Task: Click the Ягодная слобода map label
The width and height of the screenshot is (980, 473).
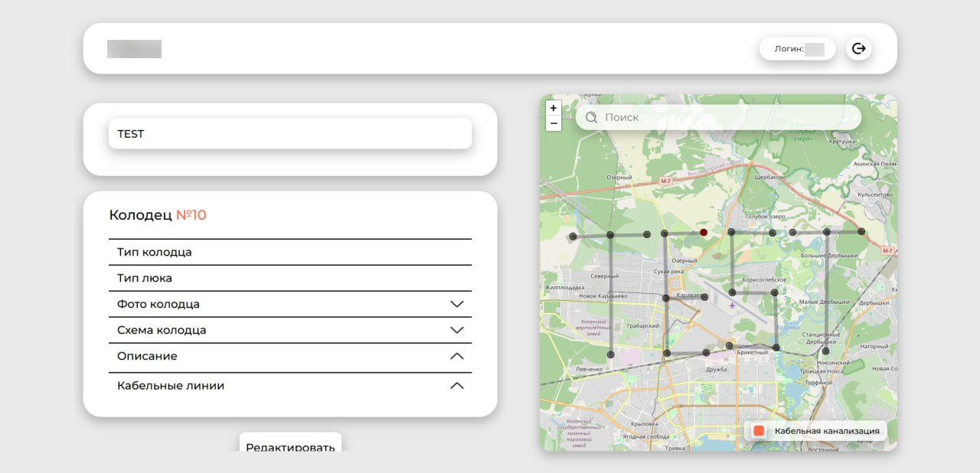Action: point(646,437)
